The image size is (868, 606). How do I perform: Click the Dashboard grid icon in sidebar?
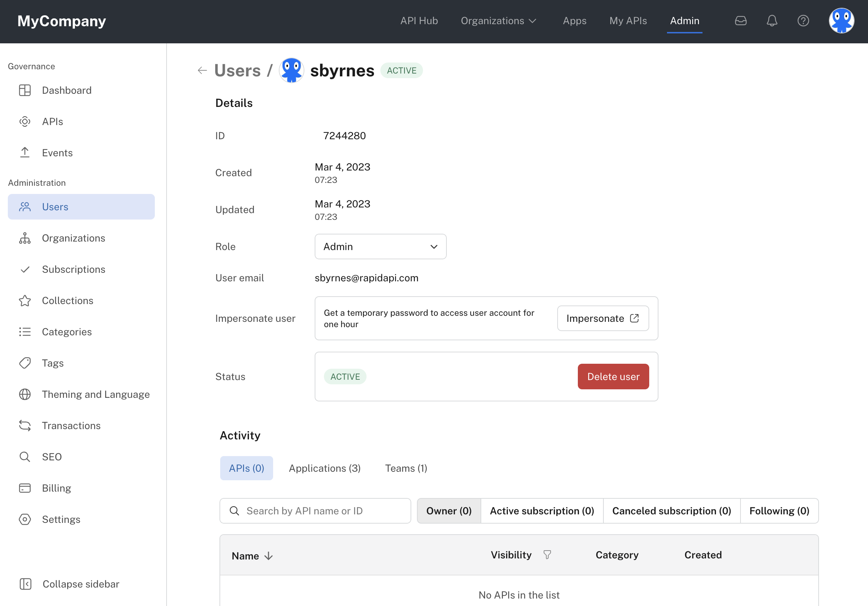[x=25, y=90]
